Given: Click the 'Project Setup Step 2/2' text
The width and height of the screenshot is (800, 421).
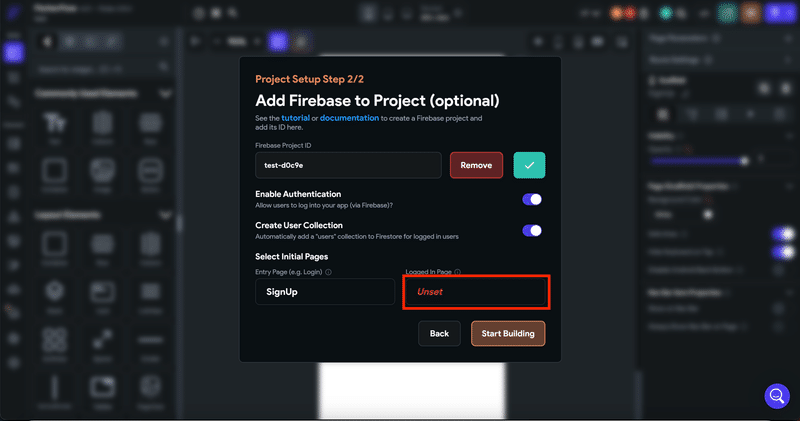Looking at the screenshot, I should pyautogui.click(x=310, y=79).
